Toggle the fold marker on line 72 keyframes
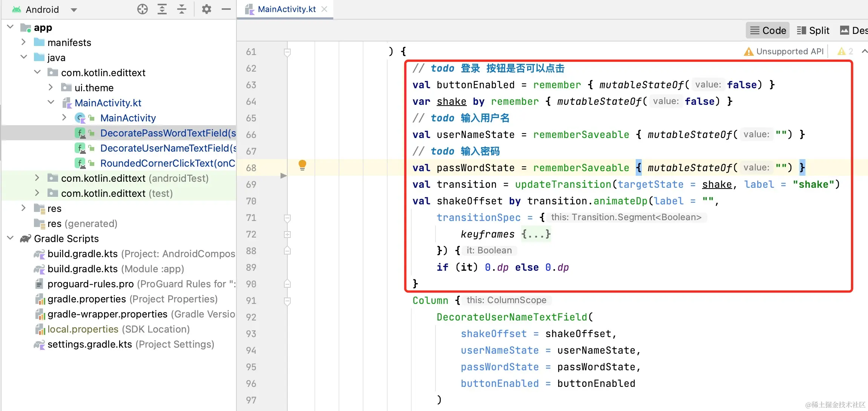 [x=287, y=235]
